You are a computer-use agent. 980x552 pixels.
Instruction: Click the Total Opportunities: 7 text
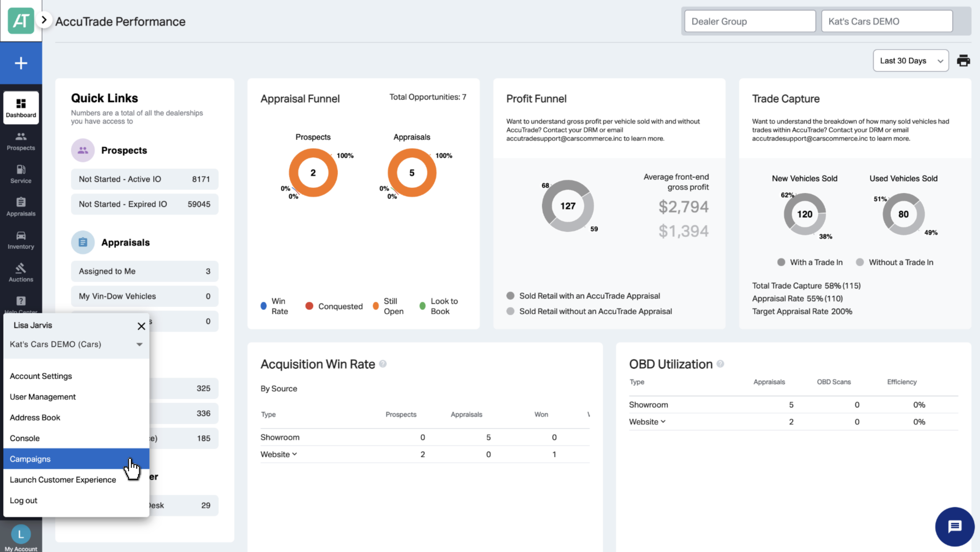428,97
